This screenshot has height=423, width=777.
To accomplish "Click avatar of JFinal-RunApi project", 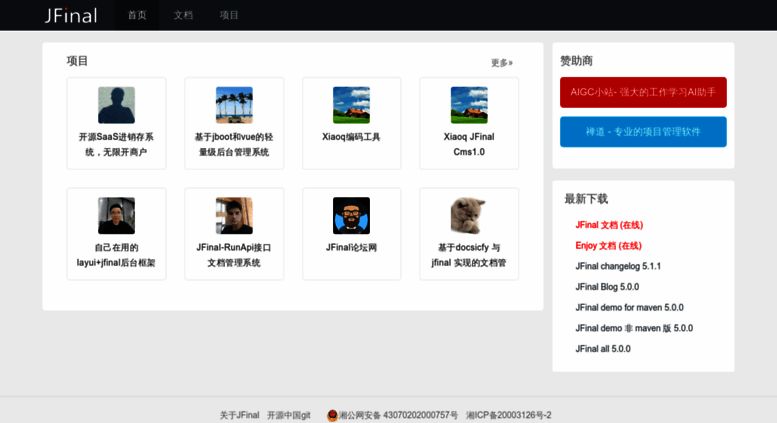I will 234,215.
